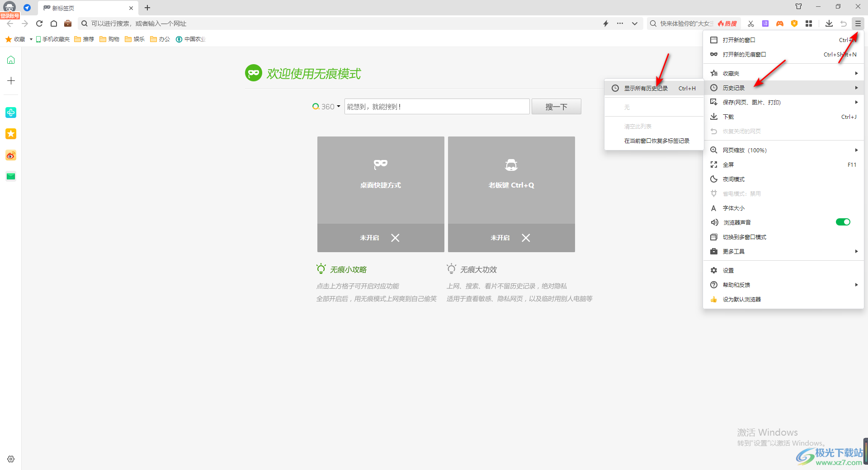Viewport: 868px width, 470px height.
Task: Select 打开新的无痕窗口 menu item
Action: click(x=783, y=55)
